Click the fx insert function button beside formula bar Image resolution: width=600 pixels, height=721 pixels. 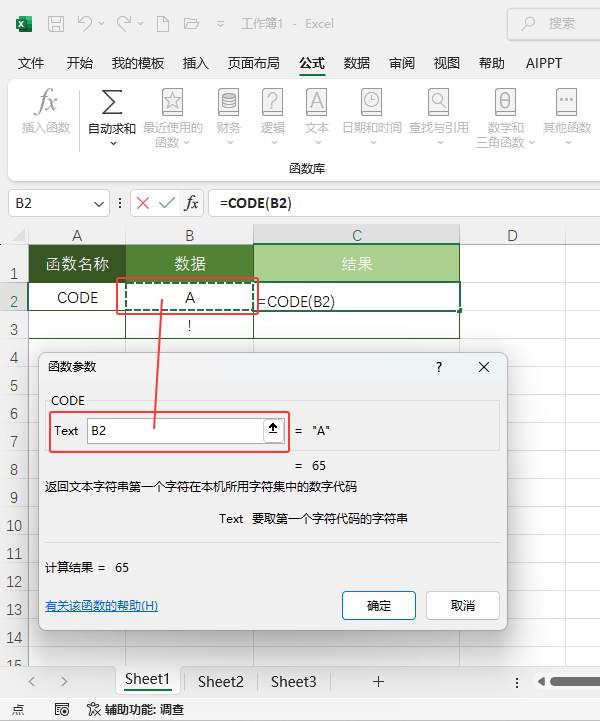tap(191, 203)
